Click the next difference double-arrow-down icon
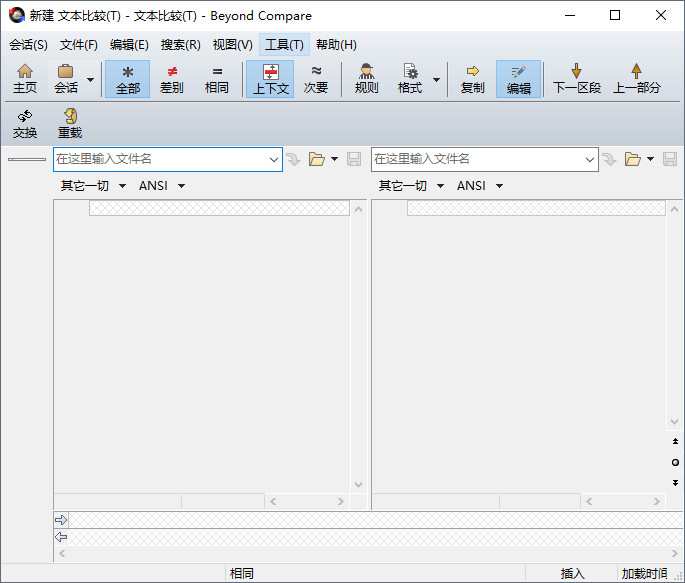This screenshot has height=583, width=685. 675,483
